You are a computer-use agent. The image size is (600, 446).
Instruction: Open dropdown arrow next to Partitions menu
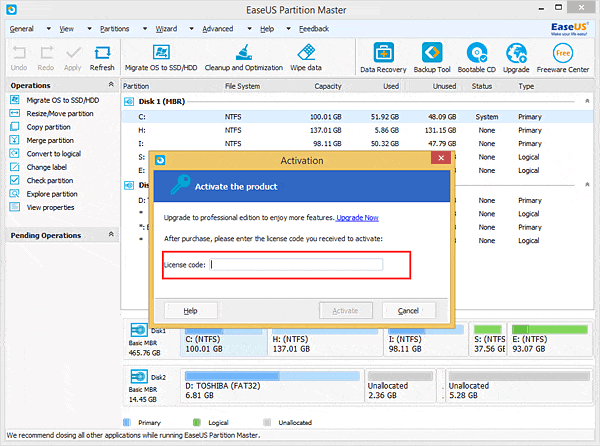point(145,29)
